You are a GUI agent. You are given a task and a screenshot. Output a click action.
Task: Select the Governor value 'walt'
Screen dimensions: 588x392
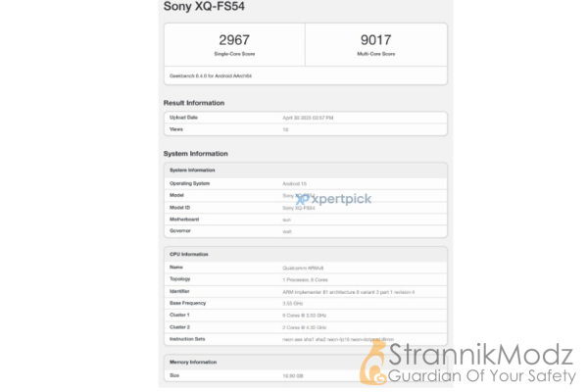(287, 231)
